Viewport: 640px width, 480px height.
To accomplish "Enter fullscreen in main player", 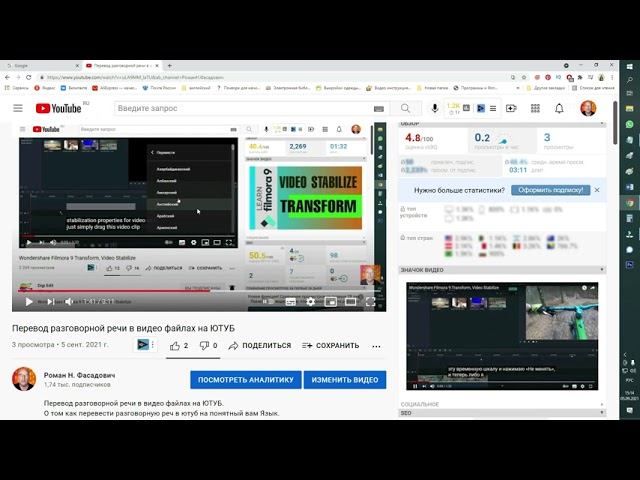I will coord(370,302).
